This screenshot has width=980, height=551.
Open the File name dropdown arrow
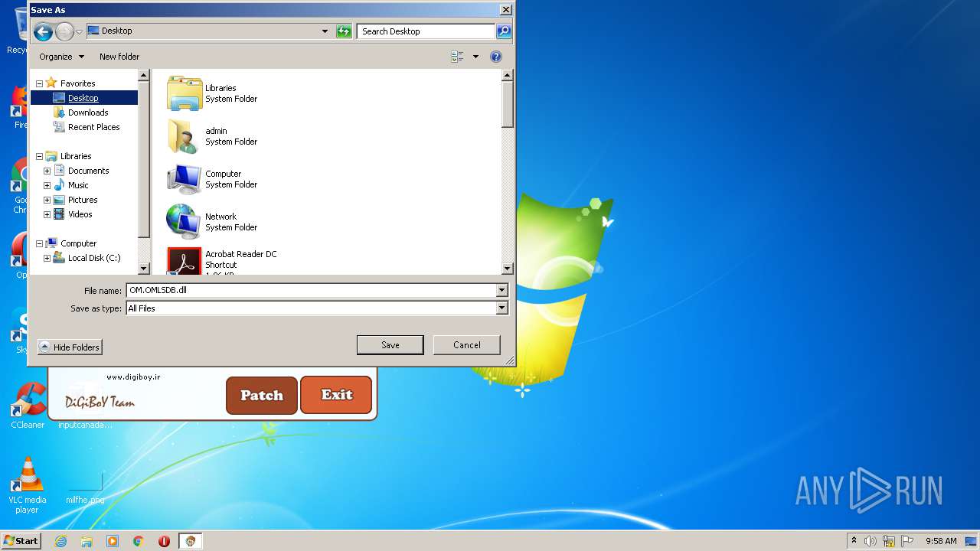click(x=502, y=290)
